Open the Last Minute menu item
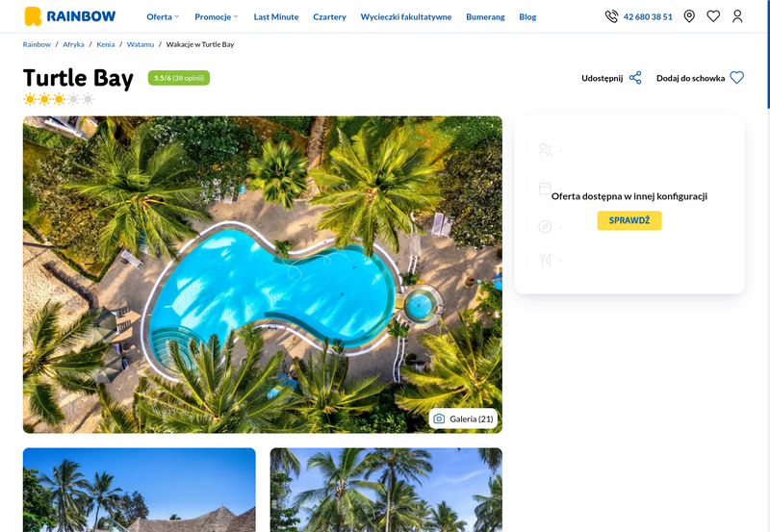Image resolution: width=770 pixels, height=532 pixels. [x=276, y=16]
